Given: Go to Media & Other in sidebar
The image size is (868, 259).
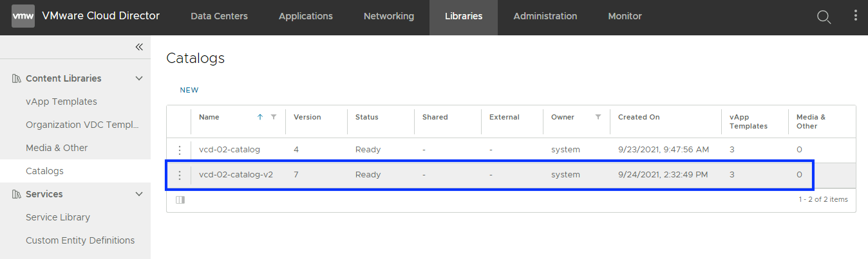Looking at the screenshot, I should 57,148.
